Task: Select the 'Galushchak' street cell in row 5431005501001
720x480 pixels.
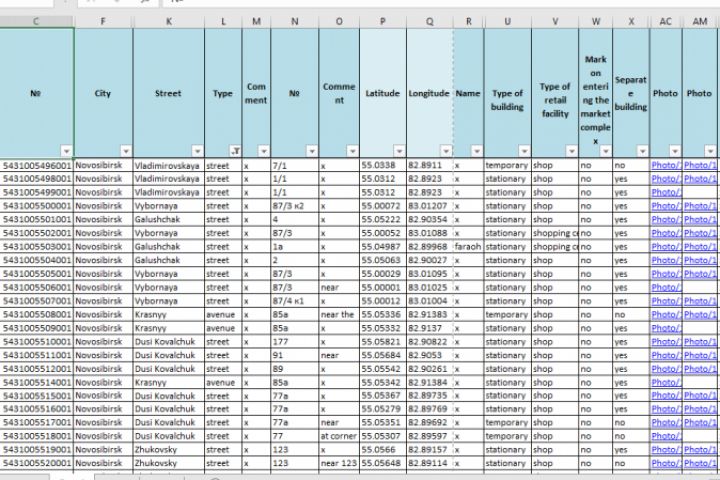Action: [169, 220]
